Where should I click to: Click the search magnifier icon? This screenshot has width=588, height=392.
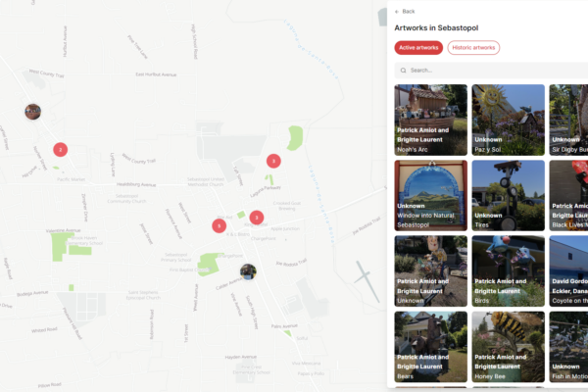point(403,71)
